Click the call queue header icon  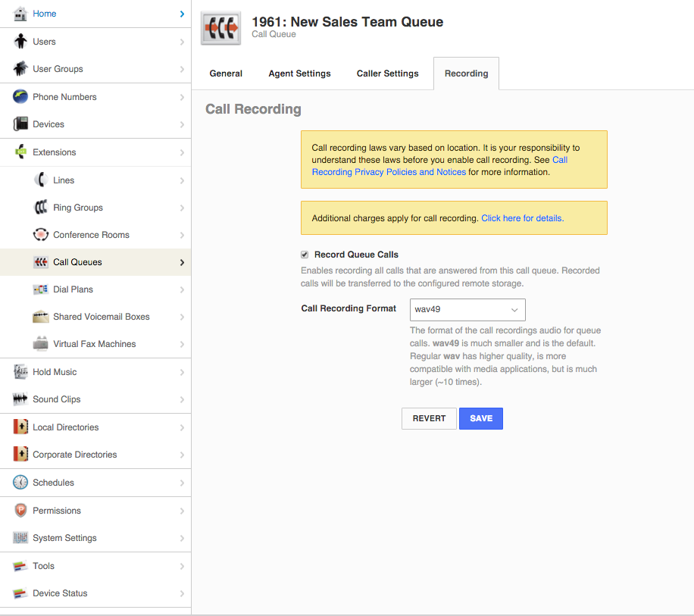click(x=220, y=28)
